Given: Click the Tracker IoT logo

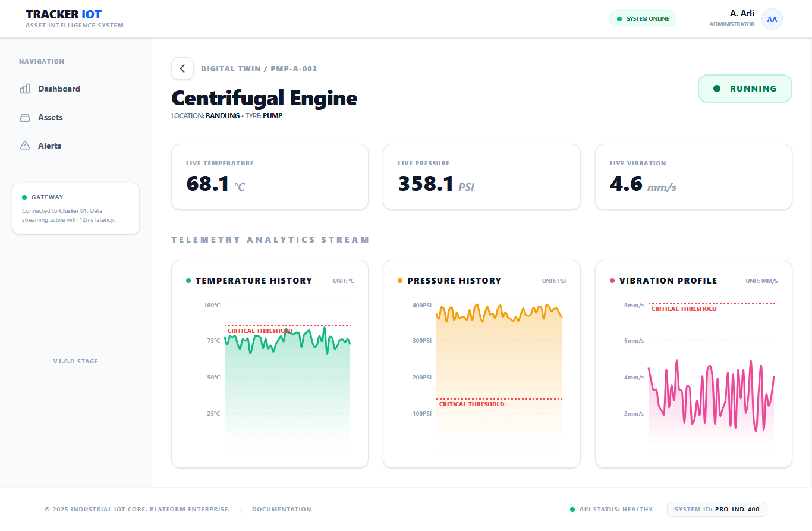Looking at the screenshot, I should [x=64, y=14].
